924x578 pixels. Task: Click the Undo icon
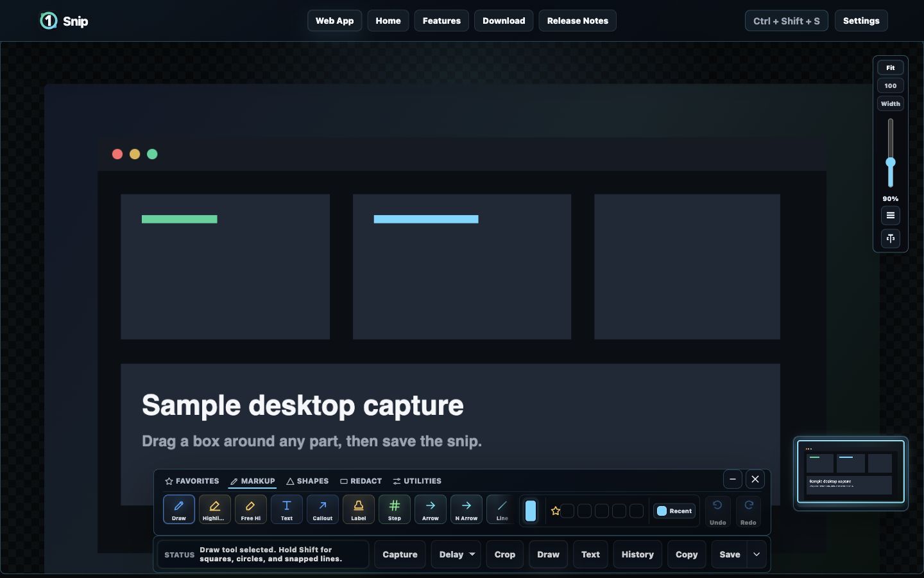pyautogui.click(x=717, y=512)
